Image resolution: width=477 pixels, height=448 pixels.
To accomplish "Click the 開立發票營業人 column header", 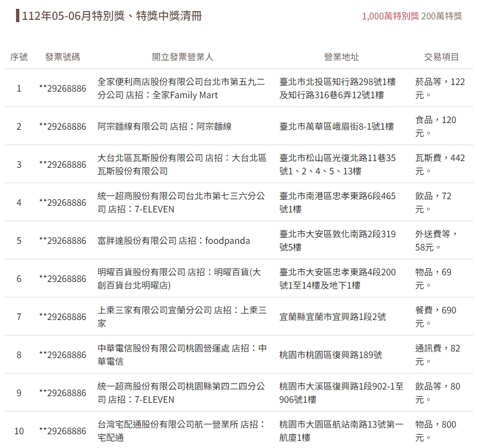I will click(x=183, y=57).
